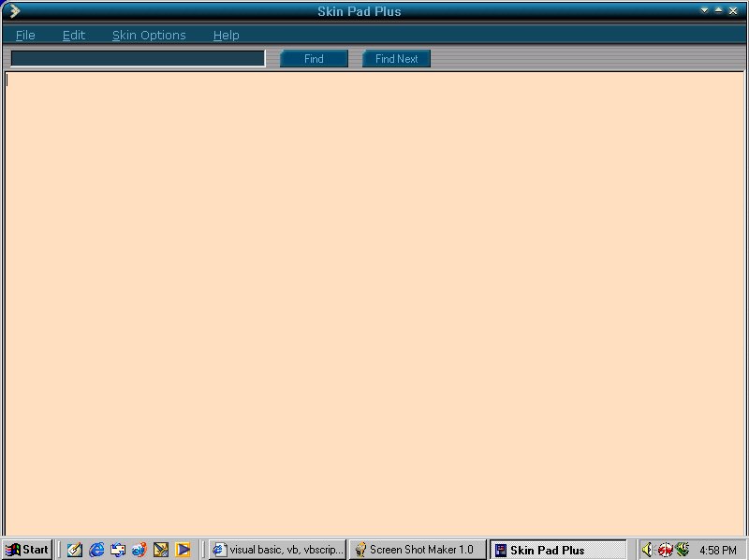Open the Skin Options menu

[149, 35]
